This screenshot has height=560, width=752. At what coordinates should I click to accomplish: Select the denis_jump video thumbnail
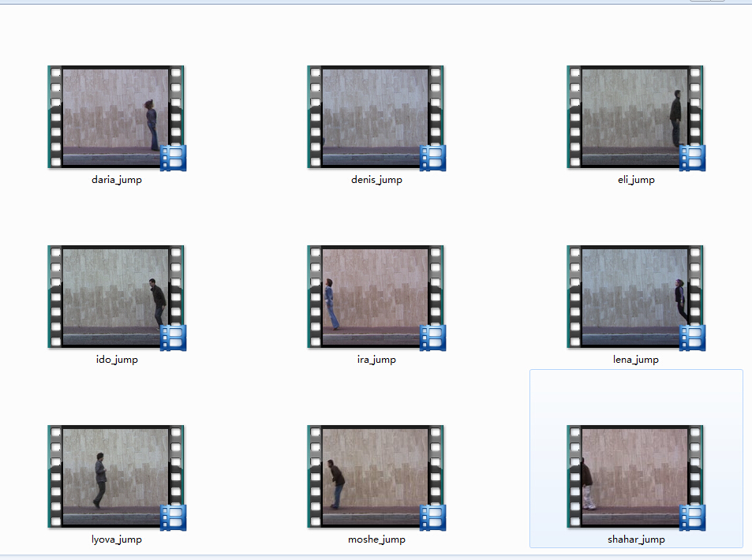point(375,117)
